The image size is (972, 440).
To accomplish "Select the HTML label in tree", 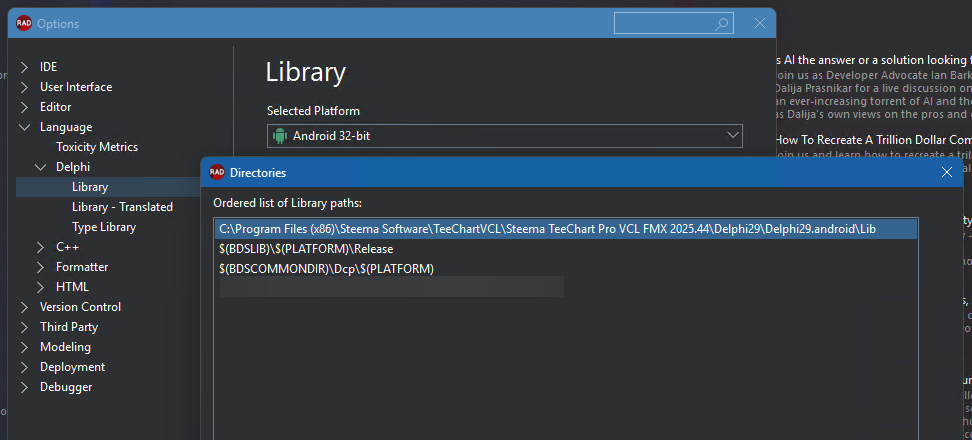I will tap(72, 287).
